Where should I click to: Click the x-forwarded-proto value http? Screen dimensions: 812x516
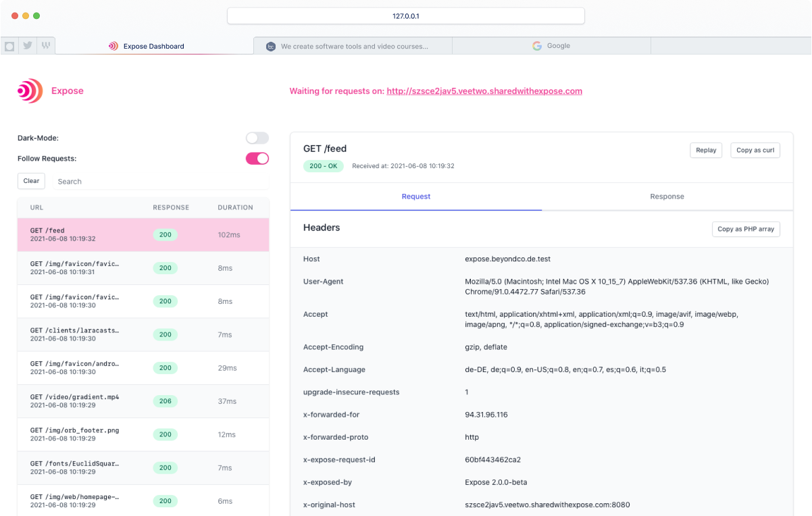point(472,437)
